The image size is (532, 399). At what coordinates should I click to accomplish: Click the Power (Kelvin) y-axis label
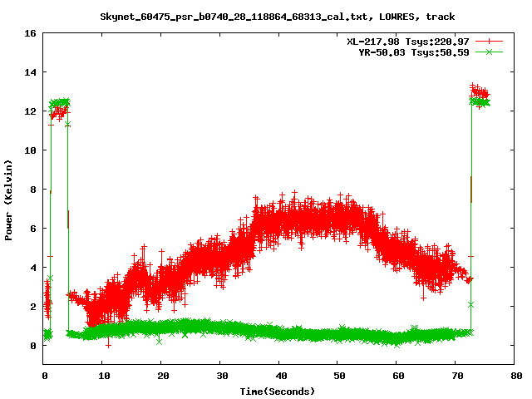(8, 200)
